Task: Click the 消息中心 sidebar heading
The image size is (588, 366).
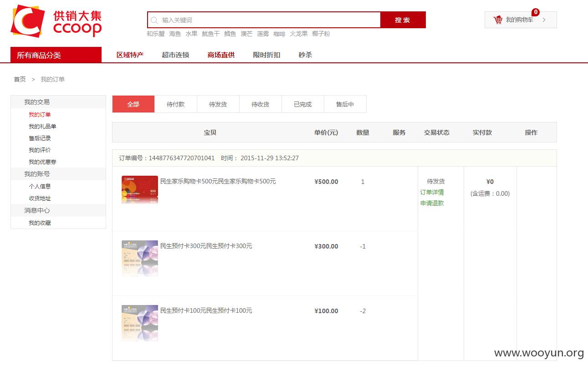Action: point(37,210)
